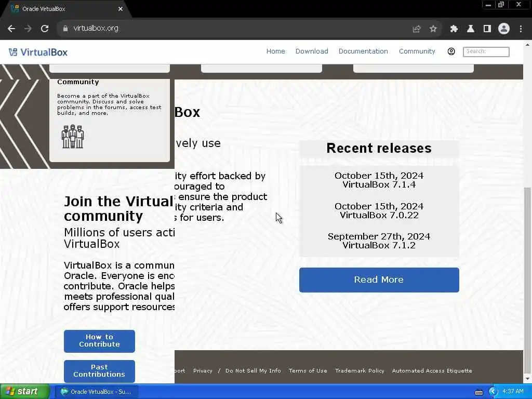Open the Chrome three-dot menu
The image size is (532, 399).
(521, 29)
